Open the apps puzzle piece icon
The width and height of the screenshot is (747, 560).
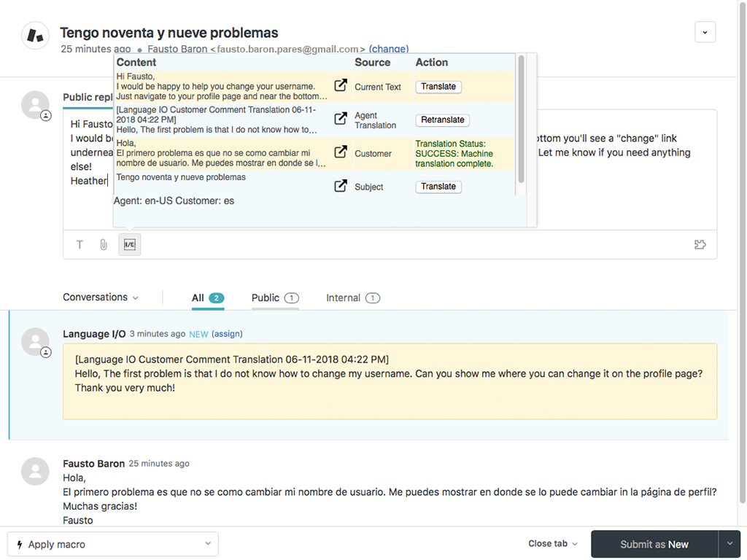point(700,245)
